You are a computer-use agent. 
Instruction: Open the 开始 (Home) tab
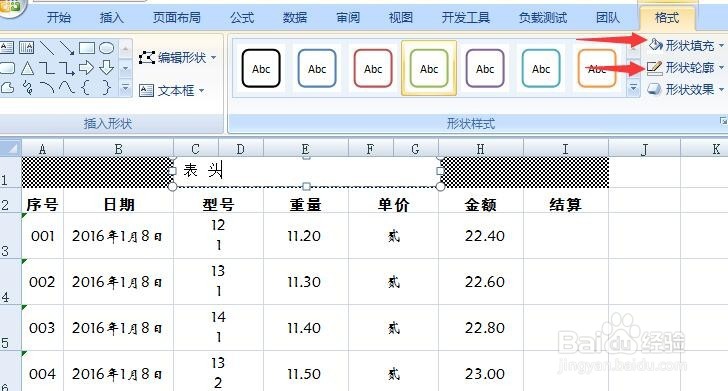click(x=59, y=18)
